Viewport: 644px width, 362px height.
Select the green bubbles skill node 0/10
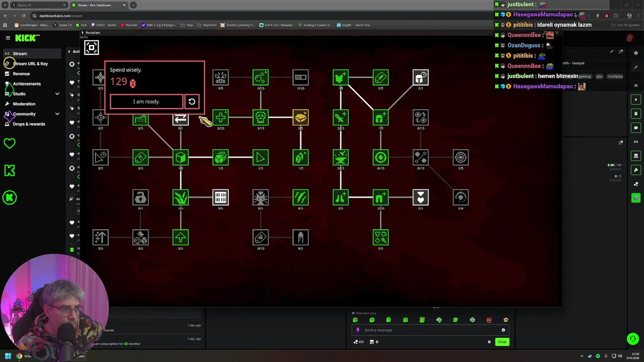261,77
